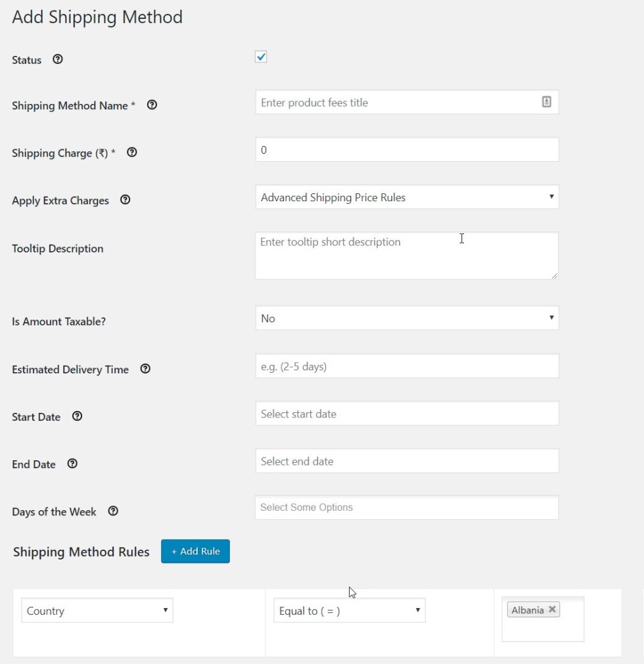Viewport: 644px width, 664px height.
Task: Open the Estimated Delivery Time help tooltip
Action: pos(145,369)
